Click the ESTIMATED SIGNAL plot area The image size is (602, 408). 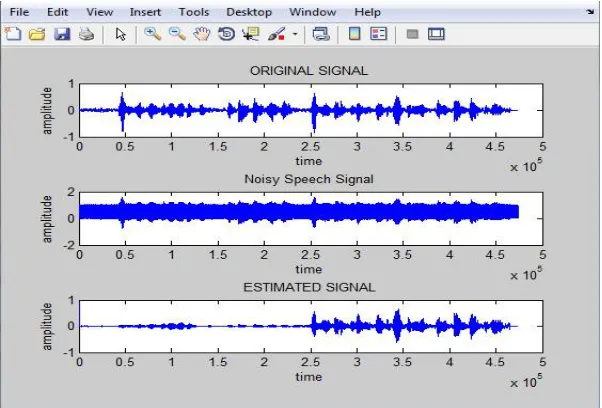[311, 326]
